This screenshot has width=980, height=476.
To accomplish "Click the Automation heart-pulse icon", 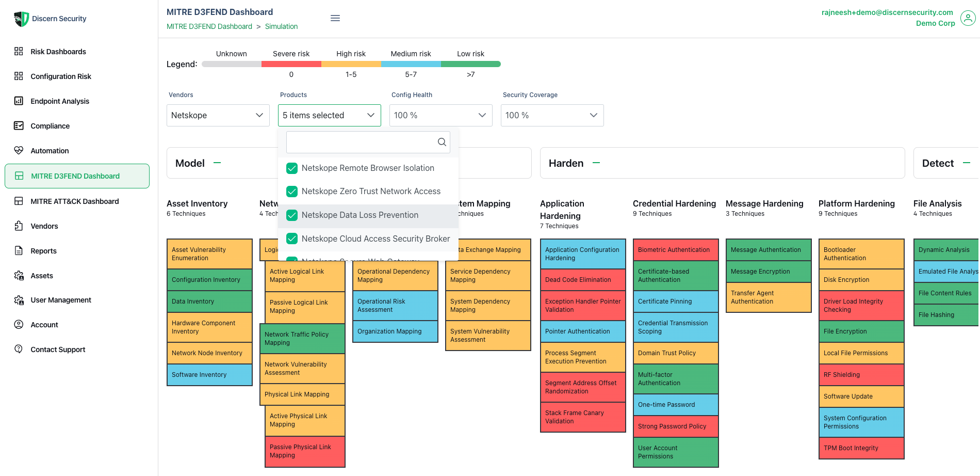I will pos(19,151).
